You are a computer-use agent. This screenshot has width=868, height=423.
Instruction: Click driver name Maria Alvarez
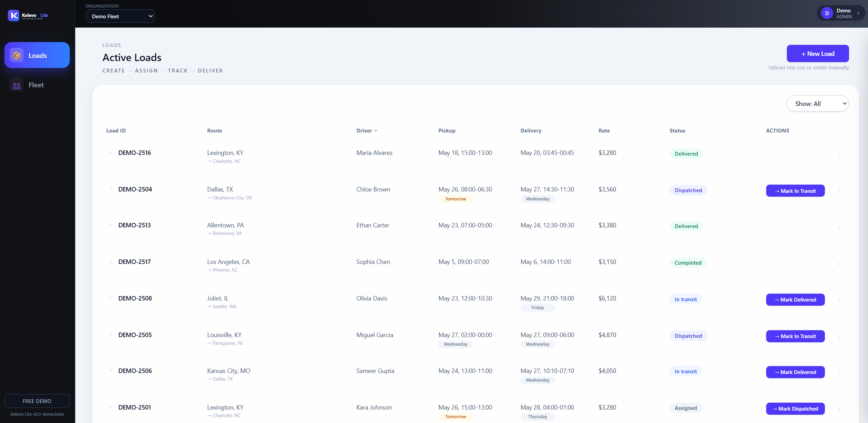pos(374,153)
